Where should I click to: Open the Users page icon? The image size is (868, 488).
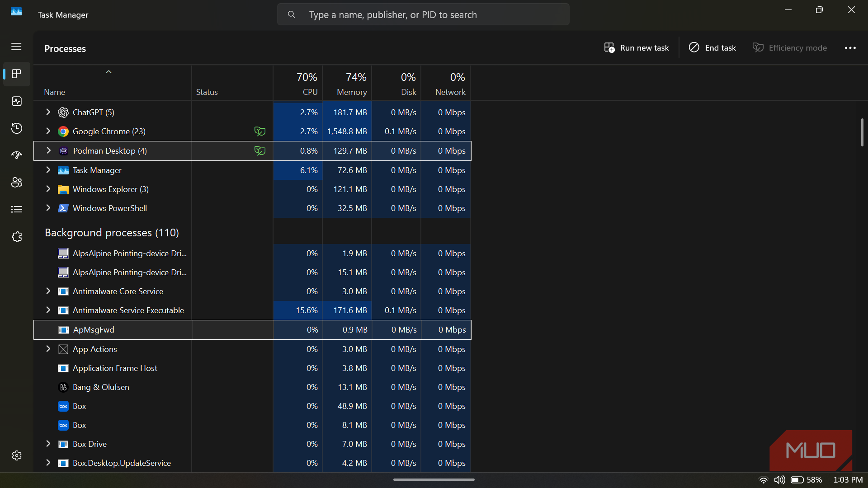pyautogui.click(x=17, y=182)
